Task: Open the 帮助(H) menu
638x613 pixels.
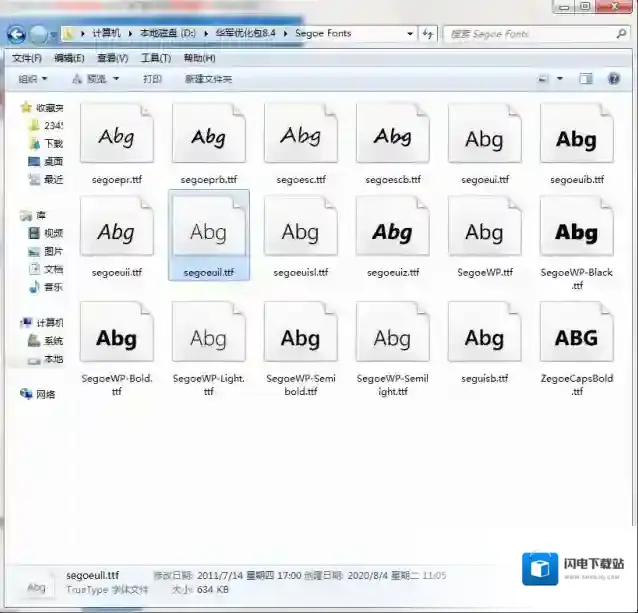Action: click(x=199, y=58)
